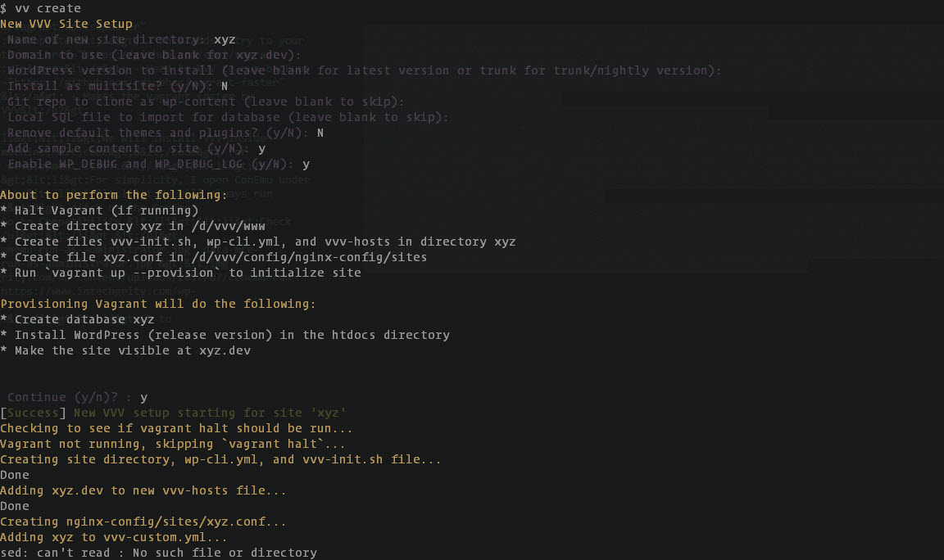944x560 pixels.
Task: Click the 'Enable WP_DEBUG' answer y
Action: [306, 165]
